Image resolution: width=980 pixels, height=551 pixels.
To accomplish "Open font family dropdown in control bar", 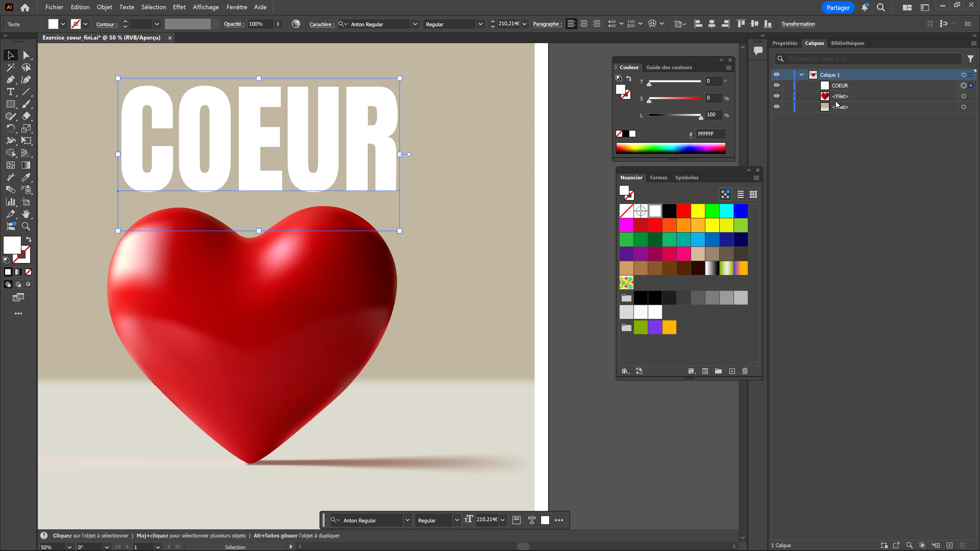I will point(415,24).
